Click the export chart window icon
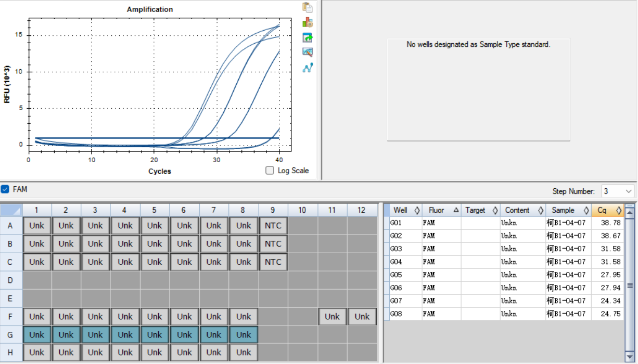Image resolution: width=638 pixels, height=364 pixels. click(x=308, y=37)
